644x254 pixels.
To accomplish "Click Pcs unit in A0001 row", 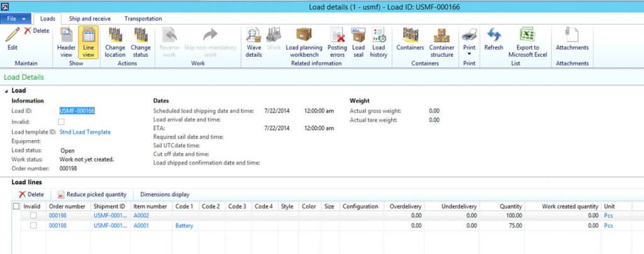I will 608,226.
